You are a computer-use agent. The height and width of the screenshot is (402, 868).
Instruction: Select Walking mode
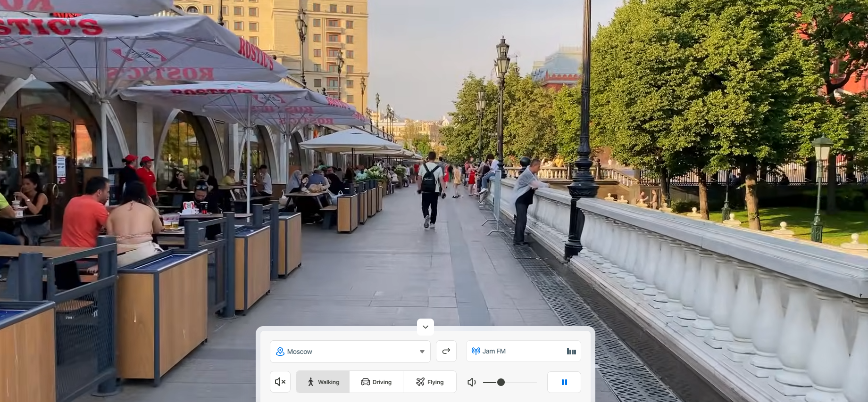323,382
